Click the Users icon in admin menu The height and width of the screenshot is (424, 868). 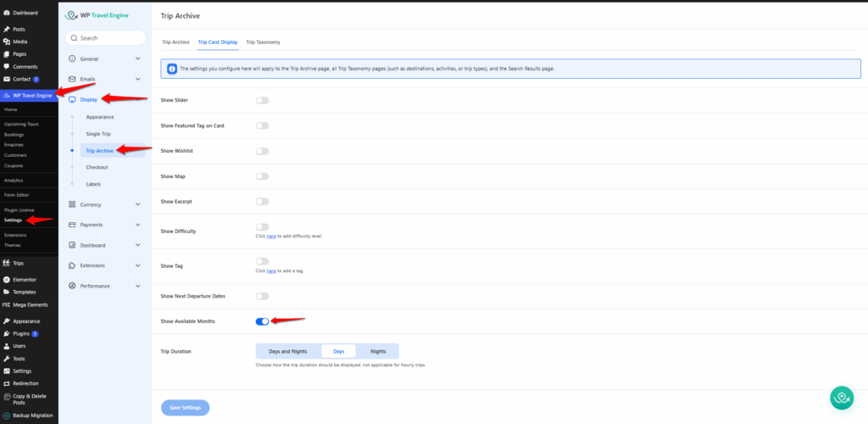tap(7, 346)
